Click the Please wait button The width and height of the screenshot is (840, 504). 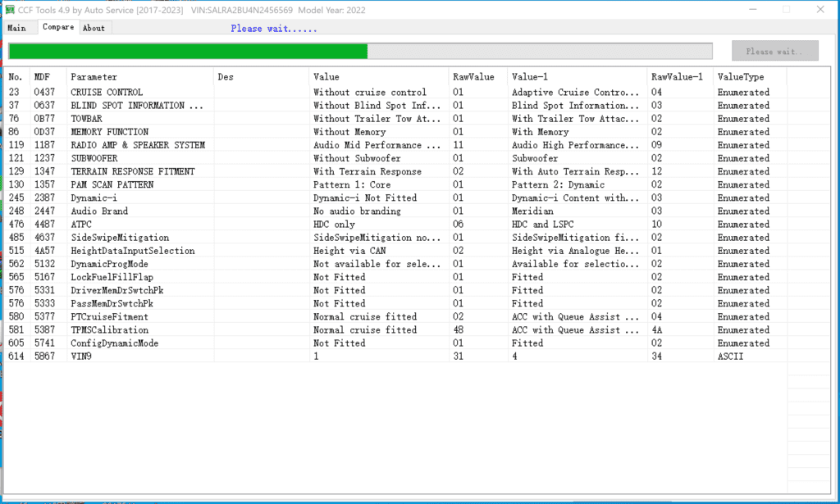(774, 50)
